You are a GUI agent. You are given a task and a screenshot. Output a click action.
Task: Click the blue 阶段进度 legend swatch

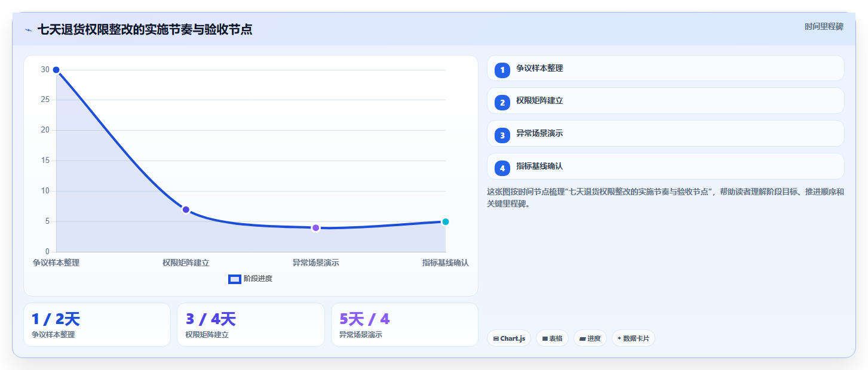tap(235, 279)
